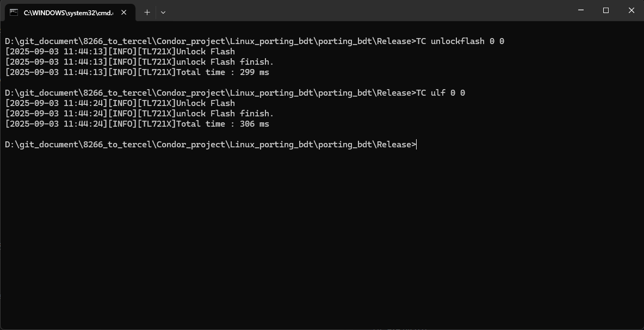Click the [TL721X] tag in the log
644x330 pixels.
(x=157, y=51)
